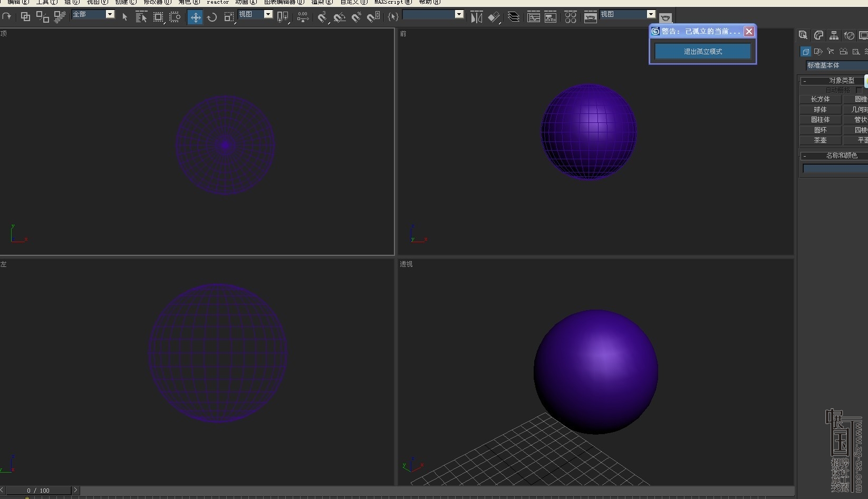868x499 pixels.
Task: Click the Select and Link icon
Action: (25, 17)
